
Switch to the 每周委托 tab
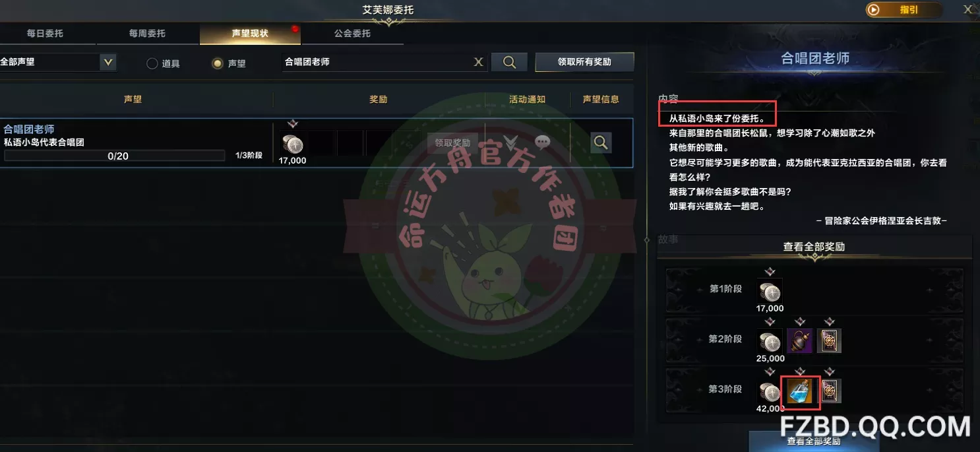tap(147, 33)
